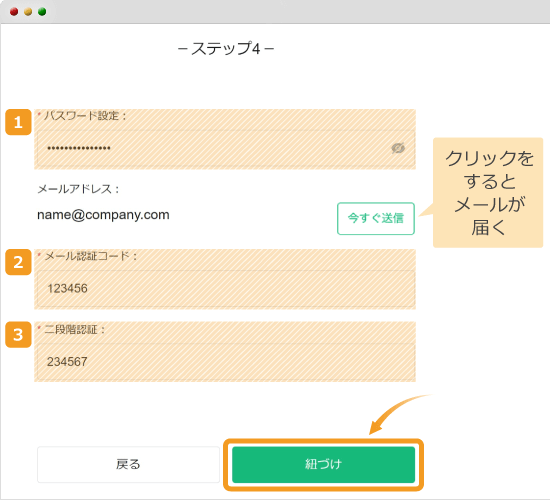This screenshot has width=550, height=500.
Task: Close the window with red button
Action: pyautogui.click(x=14, y=12)
